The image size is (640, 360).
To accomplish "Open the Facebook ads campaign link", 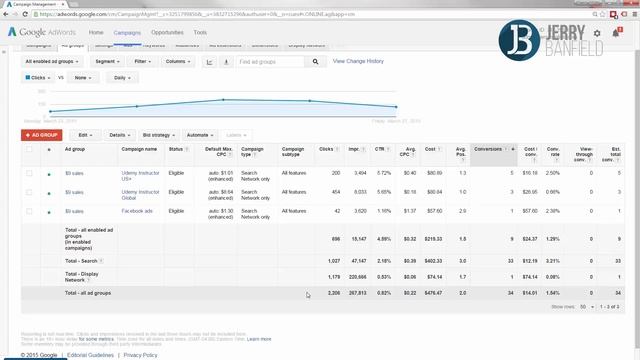I will [x=137, y=211].
